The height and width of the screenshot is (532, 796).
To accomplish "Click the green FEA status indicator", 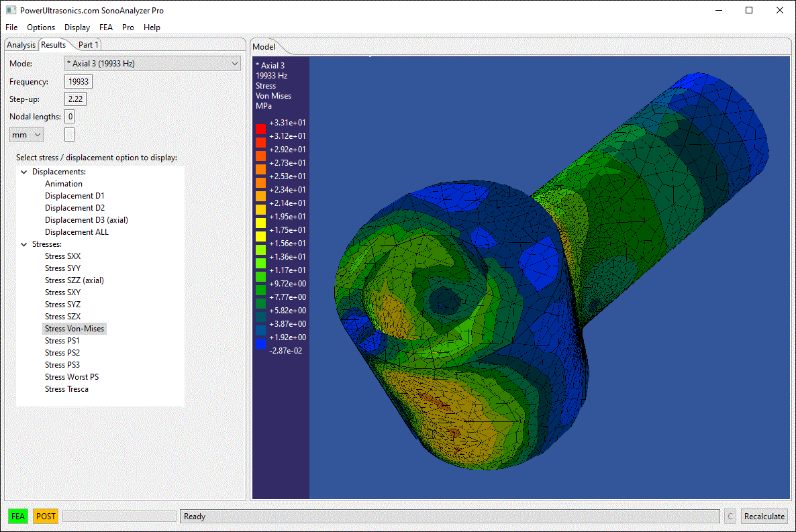I will coord(18,517).
